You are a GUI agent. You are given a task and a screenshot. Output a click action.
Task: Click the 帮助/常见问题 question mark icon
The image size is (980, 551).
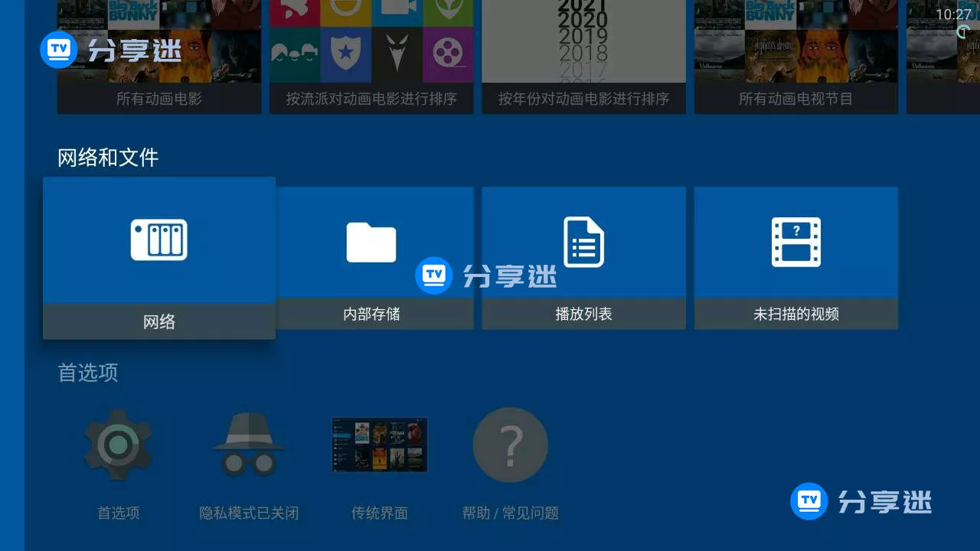coord(510,445)
